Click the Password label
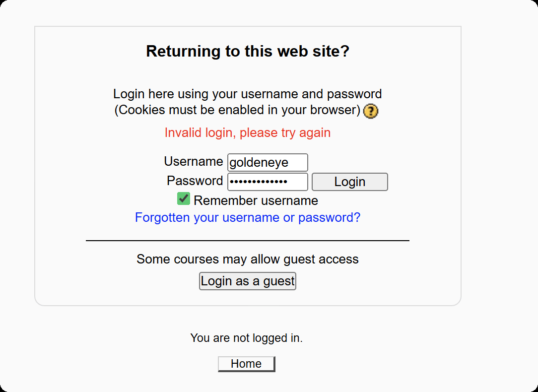Viewport: 538px width, 392px height. (x=195, y=181)
